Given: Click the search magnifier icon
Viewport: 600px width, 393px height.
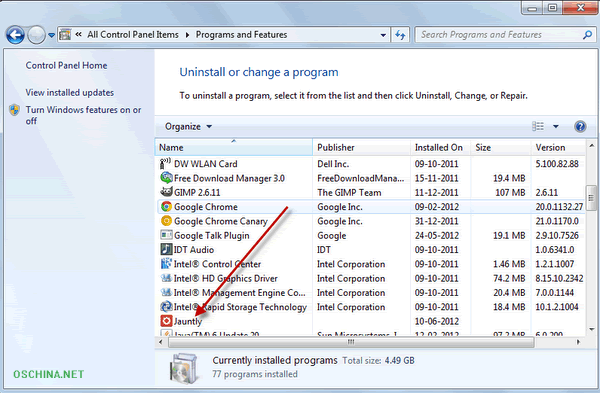Looking at the screenshot, I should (x=587, y=35).
